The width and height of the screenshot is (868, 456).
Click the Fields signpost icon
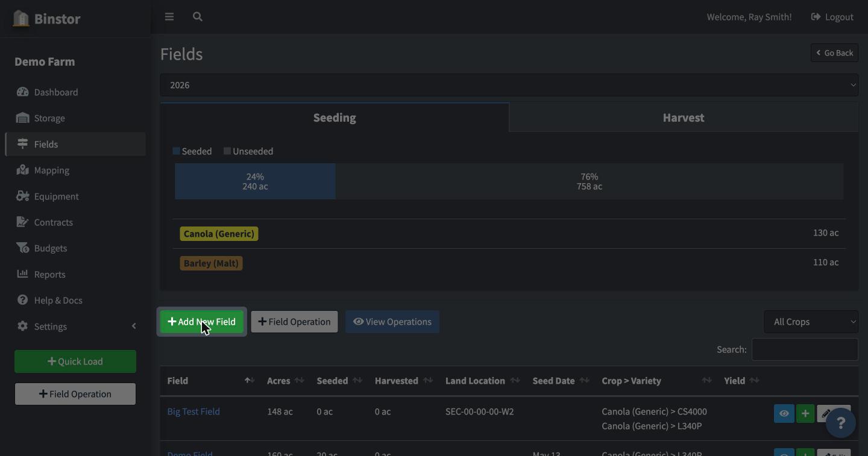pyautogui.click(x=23, y=144)
